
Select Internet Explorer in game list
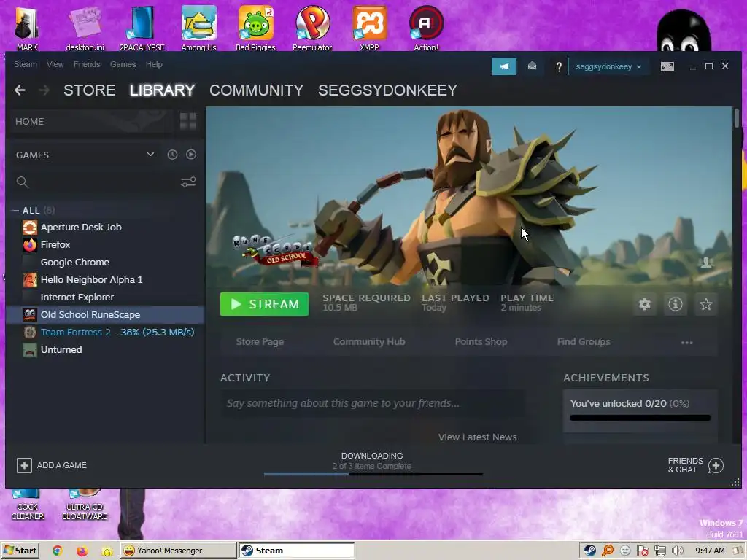coord(105,297)
